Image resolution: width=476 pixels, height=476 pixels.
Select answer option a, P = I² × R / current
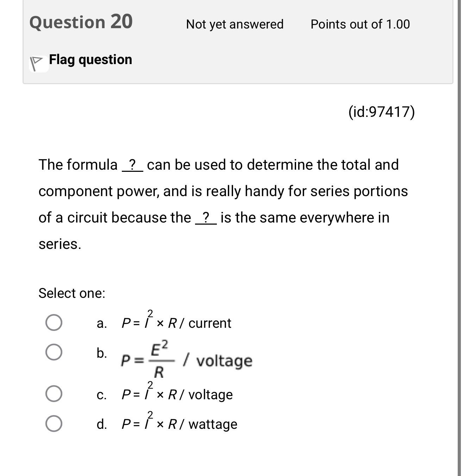tap(55, 321)
